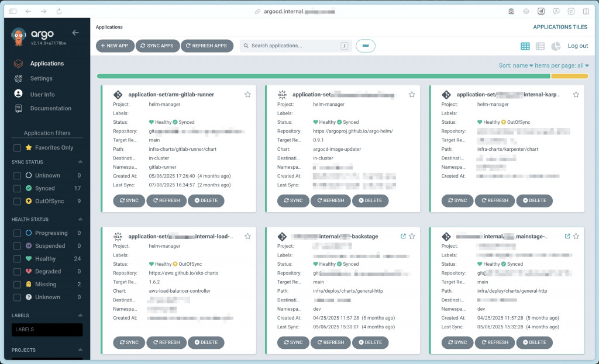Tick the Healthy health status filter

click(17, 259)
